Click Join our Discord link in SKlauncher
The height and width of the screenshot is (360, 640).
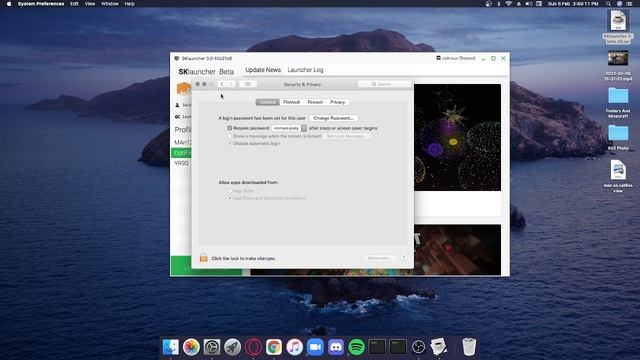(456, 58)
